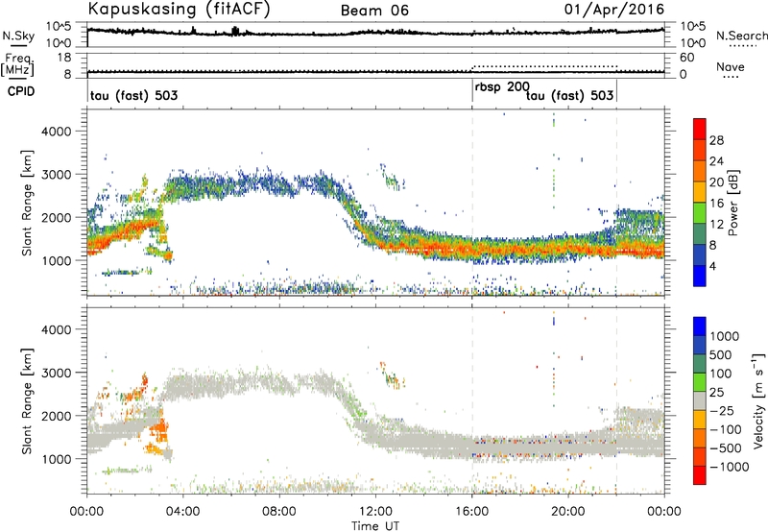Click the 'CPID' row label
Screen dimensions: 768x532
coord(21,91)
